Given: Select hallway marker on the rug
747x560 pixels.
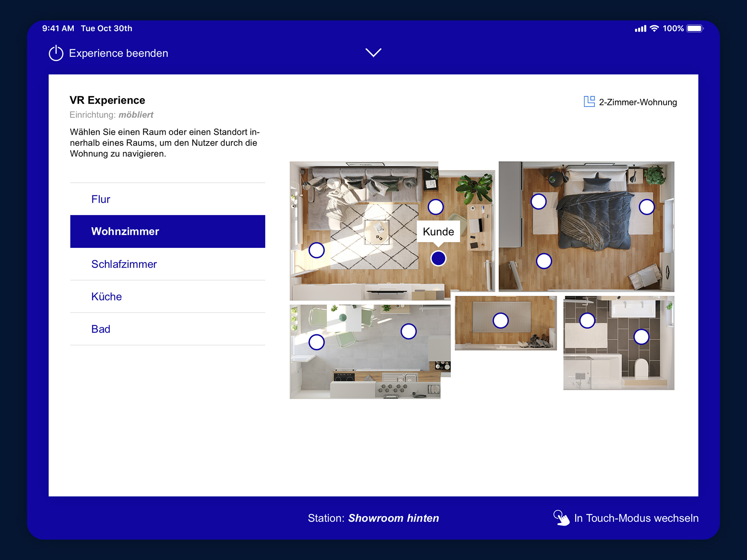Looking at the screenshot, I should pos(500,320).
